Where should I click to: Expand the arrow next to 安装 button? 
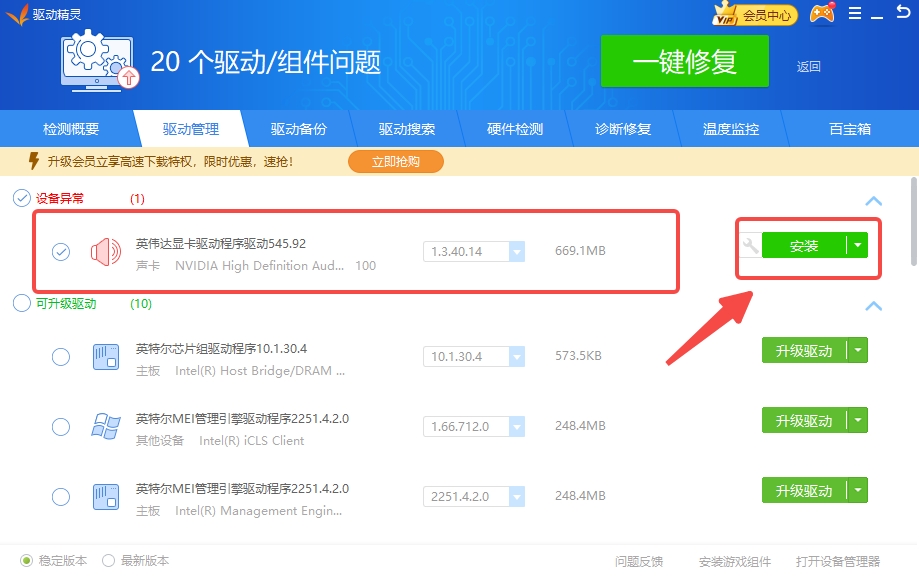(857, 245)
